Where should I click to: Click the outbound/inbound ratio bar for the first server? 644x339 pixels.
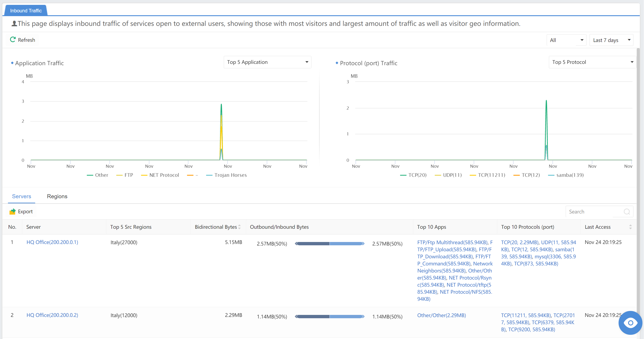[330, 244]
